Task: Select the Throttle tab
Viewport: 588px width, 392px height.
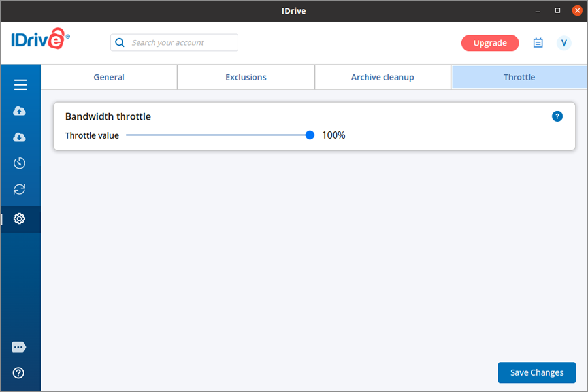Action: click(519, 77)
